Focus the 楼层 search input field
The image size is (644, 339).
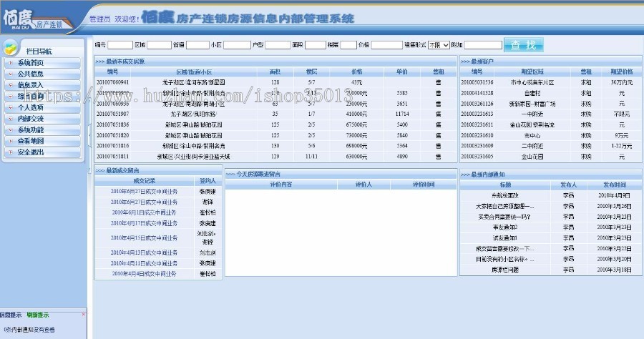[348, 45]
